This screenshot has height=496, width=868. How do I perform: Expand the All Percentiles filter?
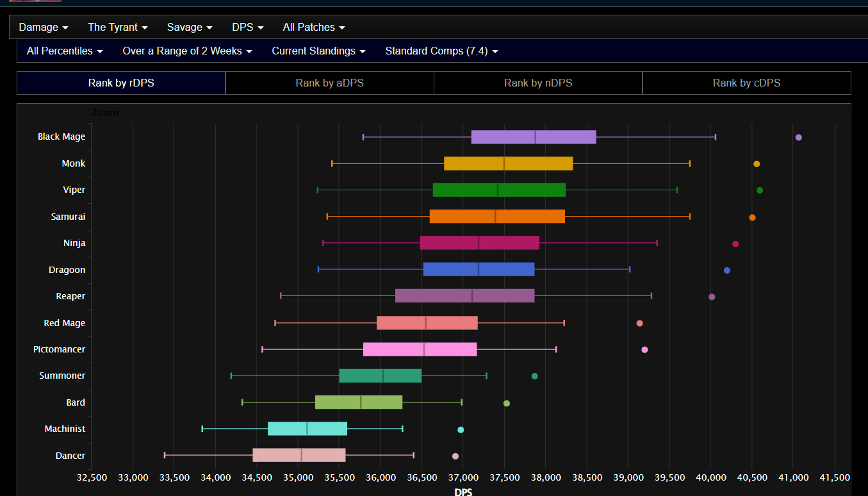65,51
